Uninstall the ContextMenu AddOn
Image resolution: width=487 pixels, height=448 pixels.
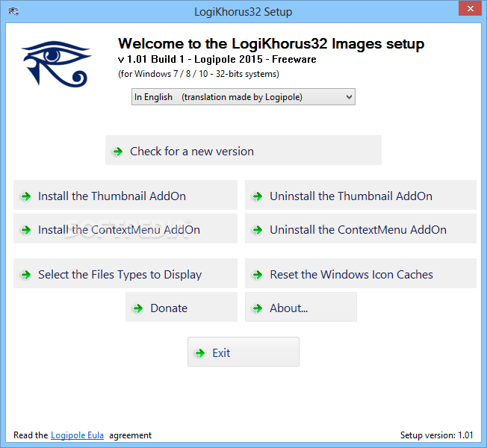coord(361,228)
